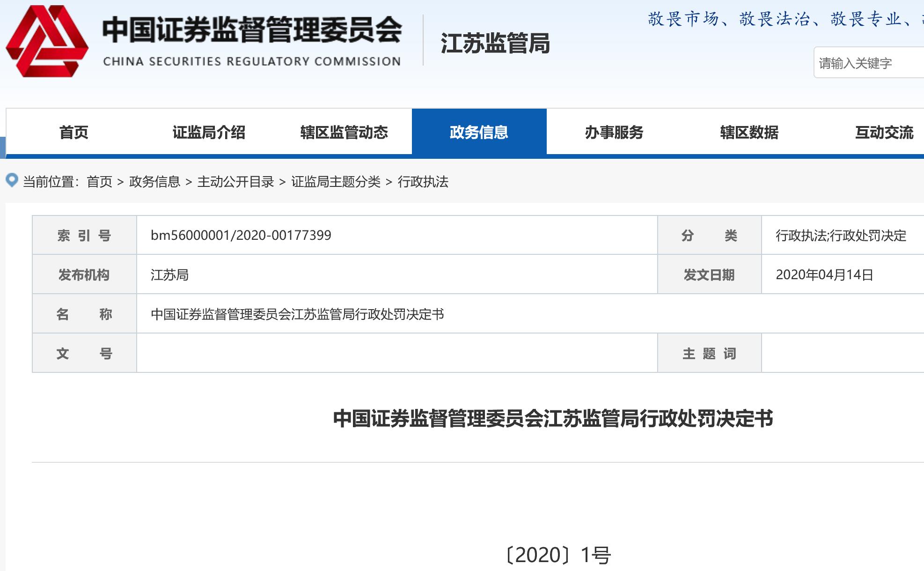
Task: Click the red CSRC logo emblem
Action: (x=47, y=41)
